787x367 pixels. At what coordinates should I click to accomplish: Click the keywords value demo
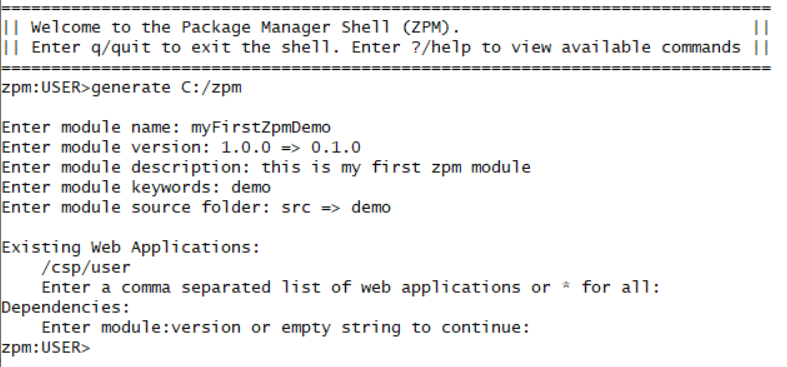coord(251,187)
